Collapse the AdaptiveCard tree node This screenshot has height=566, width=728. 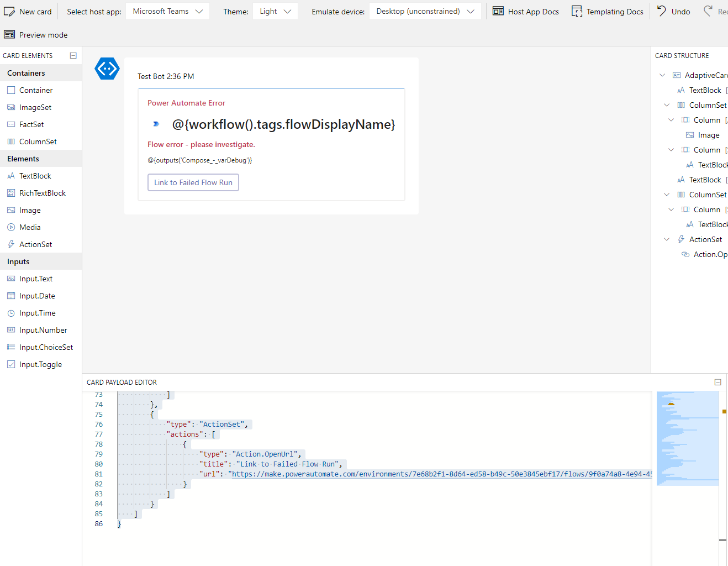(662, 75)
